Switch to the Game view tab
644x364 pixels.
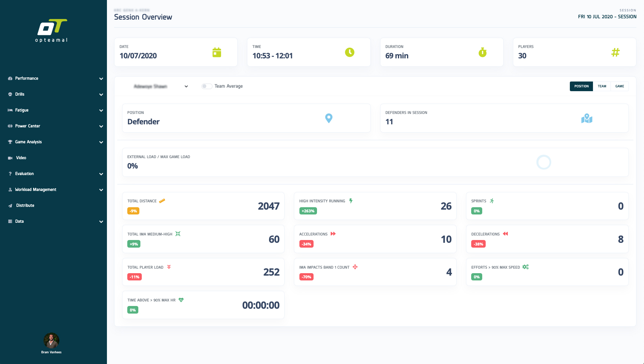pyautogui.click(x=620, y=86)
